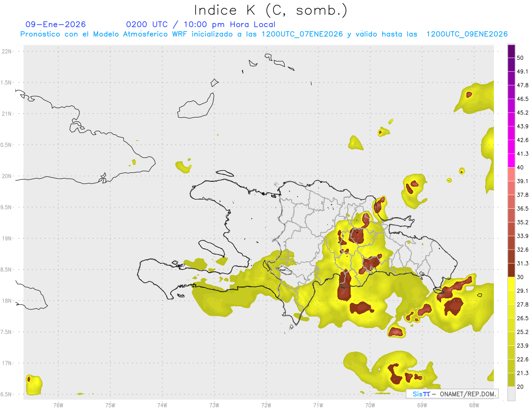This screenshot has height=411, width=532.
Task: Click the isolated yellow patch in map's bottom-left corner
Action: coord(34,385)
